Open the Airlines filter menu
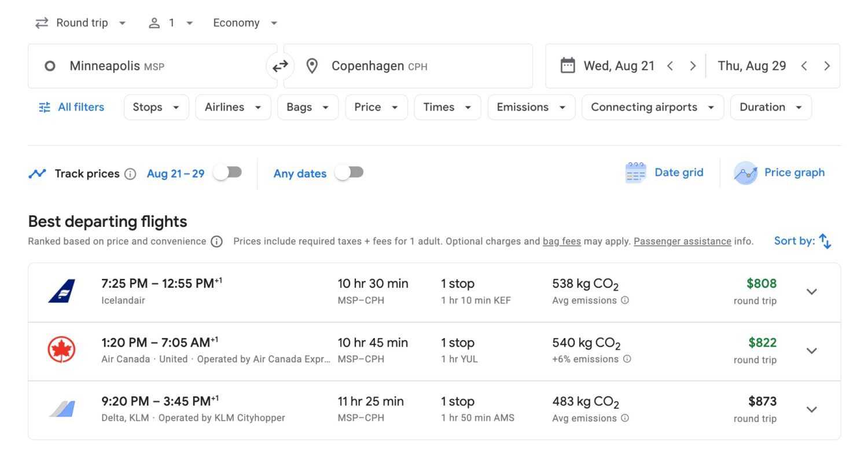This screenshot has width=868, height=459. tap(233, 107)
